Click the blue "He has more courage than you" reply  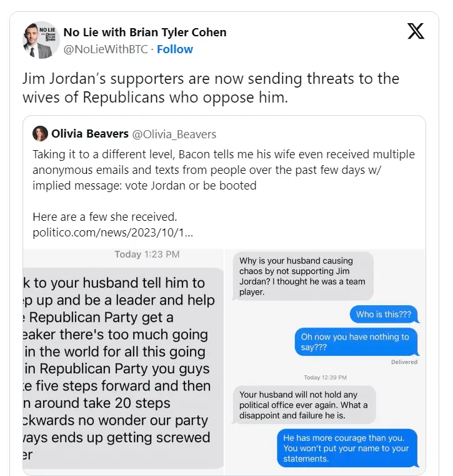pyautogui.click(x=346, y=448)
